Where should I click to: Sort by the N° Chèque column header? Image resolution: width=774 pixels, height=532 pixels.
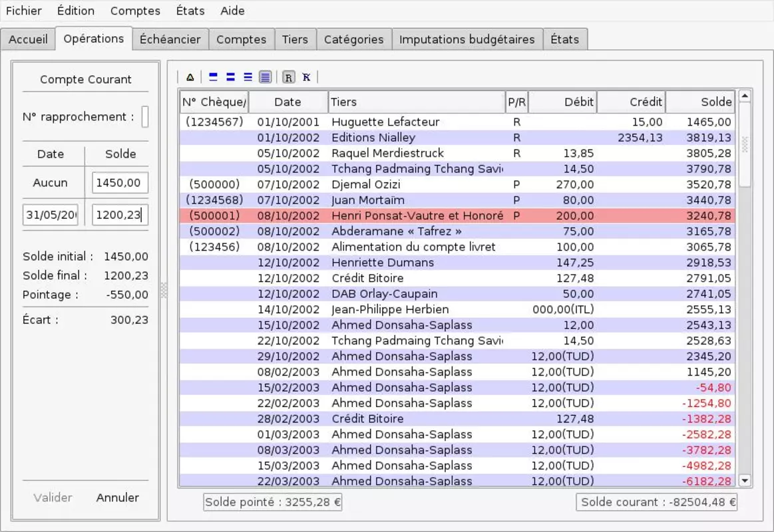(214, 102)
